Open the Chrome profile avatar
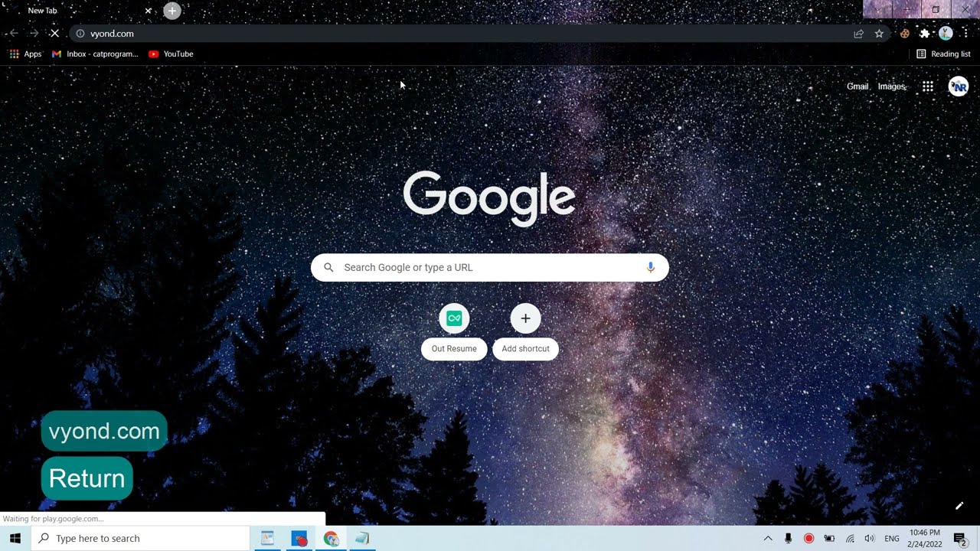The image size is (980, 551). click(946, 34)
